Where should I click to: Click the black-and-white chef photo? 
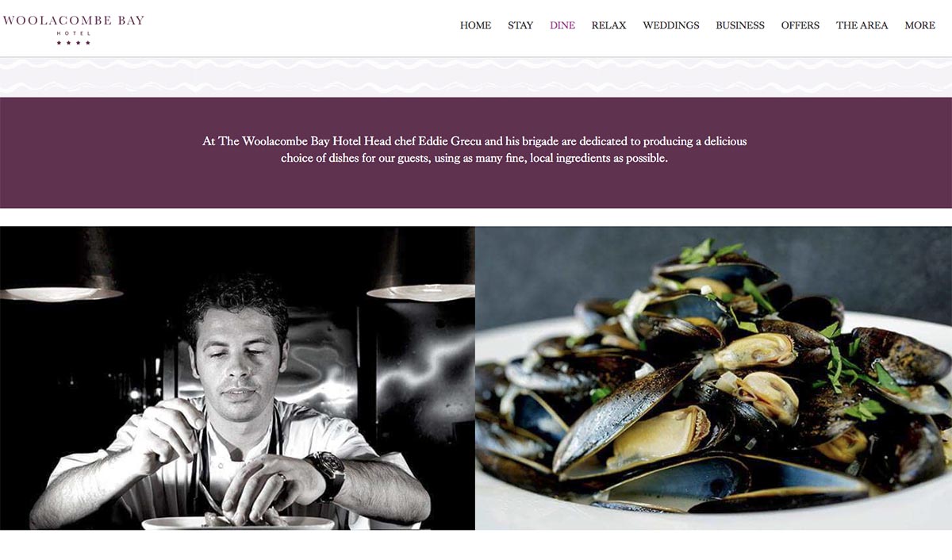tap(237, 378)
